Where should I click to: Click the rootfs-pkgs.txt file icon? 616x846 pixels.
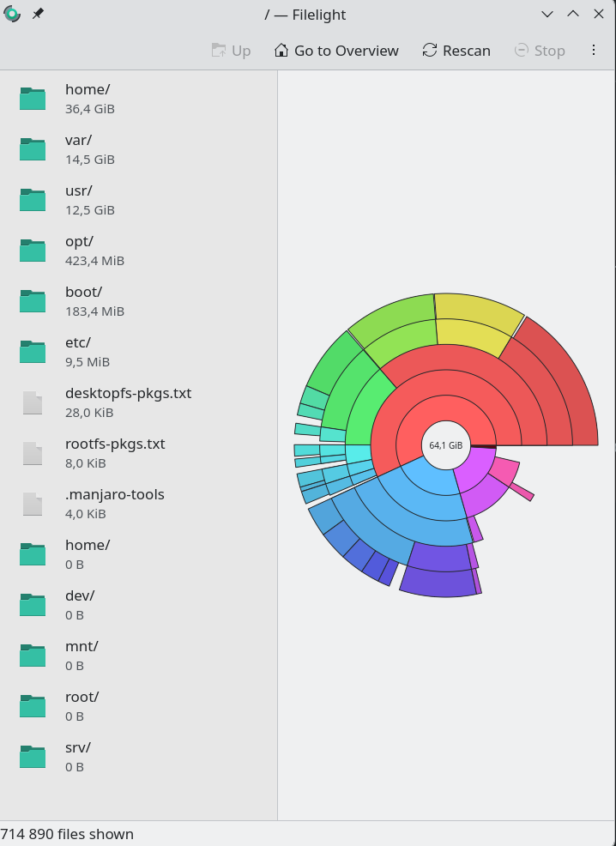pos(33,453)
